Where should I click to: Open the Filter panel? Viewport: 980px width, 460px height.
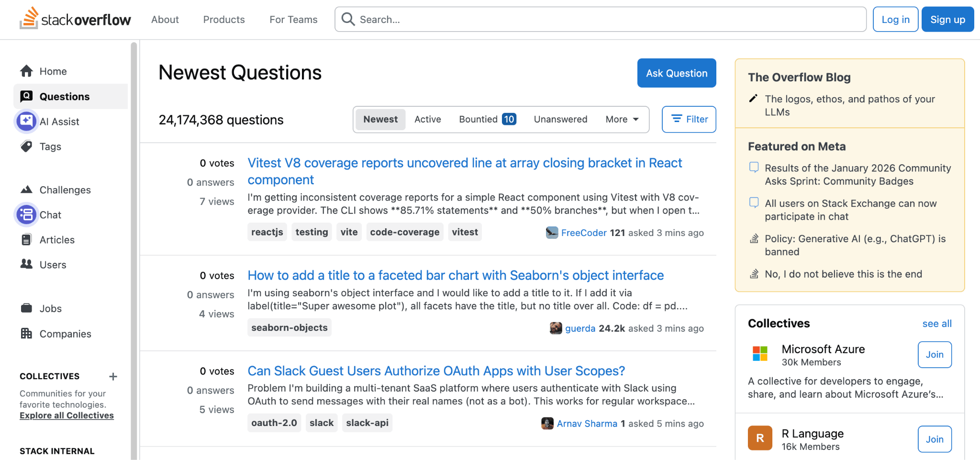(689, 119)
